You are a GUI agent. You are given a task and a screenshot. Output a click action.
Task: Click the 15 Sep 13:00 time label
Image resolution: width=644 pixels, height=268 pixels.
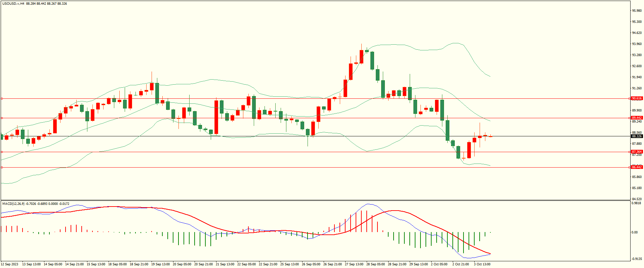96,264
